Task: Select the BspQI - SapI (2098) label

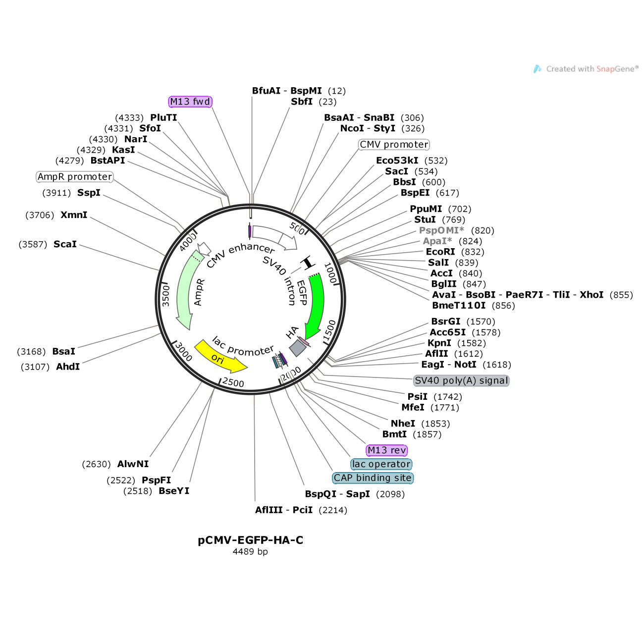Action: (x=355, y=494)
